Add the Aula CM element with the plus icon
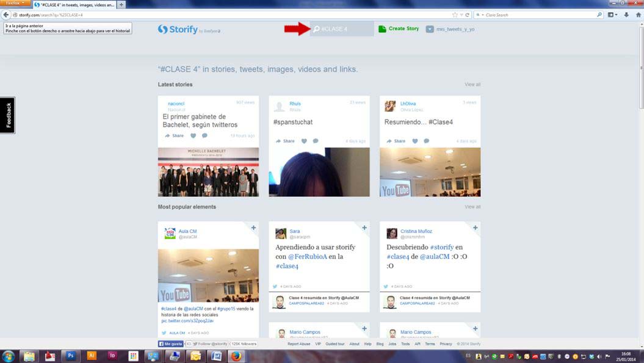Image resolution: width=644 pixels, height=363 pixels. [253, 228]
